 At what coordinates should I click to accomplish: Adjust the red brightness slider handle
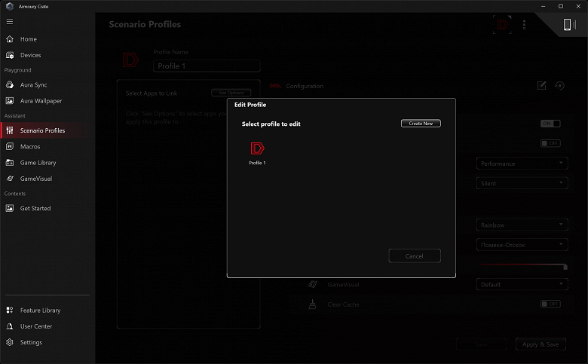point(565,267)
